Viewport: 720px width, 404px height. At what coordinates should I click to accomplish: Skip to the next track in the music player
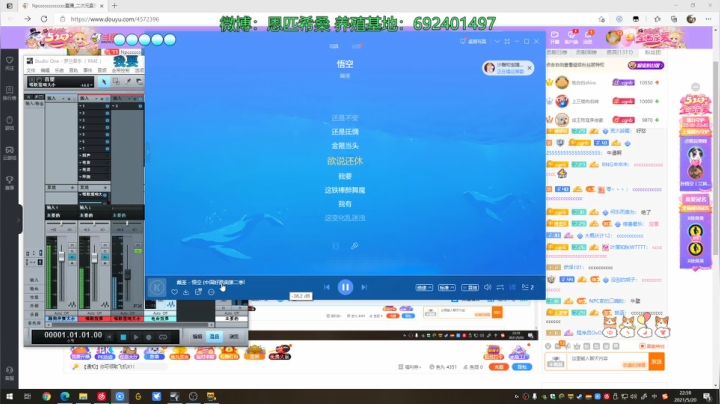[x=364, y=287]
